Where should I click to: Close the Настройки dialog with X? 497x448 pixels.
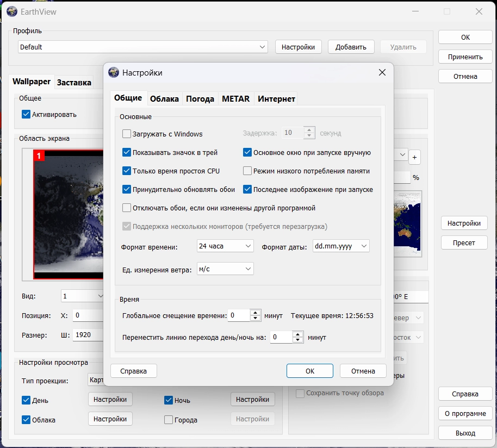(x=382, y=72)
